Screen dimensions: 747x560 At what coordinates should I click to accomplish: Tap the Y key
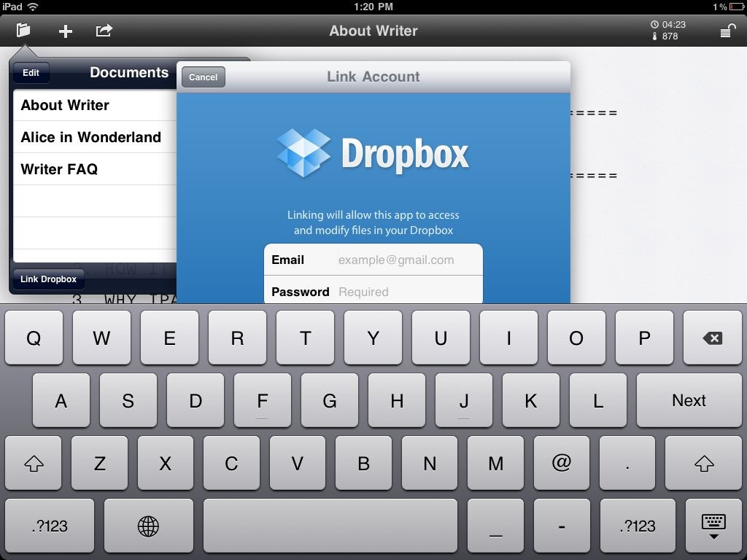373,338
